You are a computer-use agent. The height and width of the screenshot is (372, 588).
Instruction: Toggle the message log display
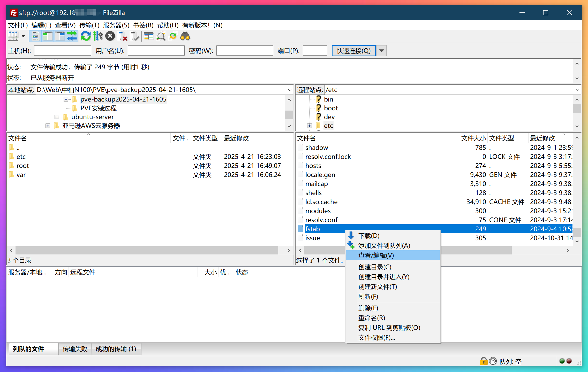(x=35, y=36)
